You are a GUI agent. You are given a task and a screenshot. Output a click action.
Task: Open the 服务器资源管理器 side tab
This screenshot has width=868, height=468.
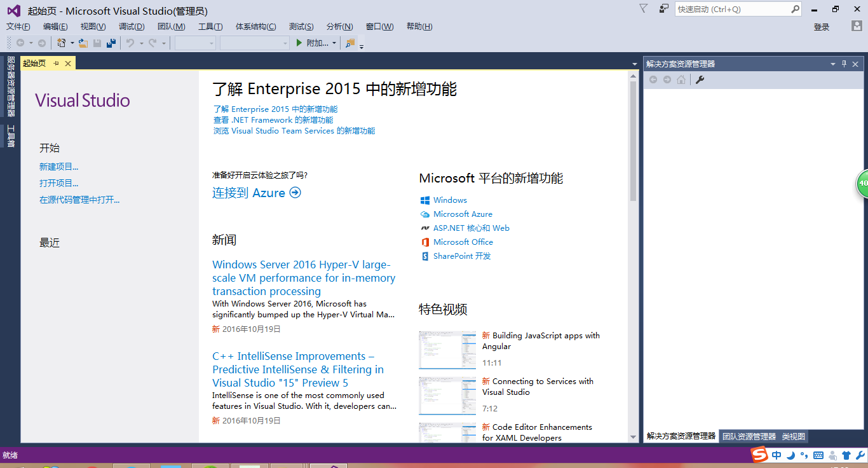[11, 86]
